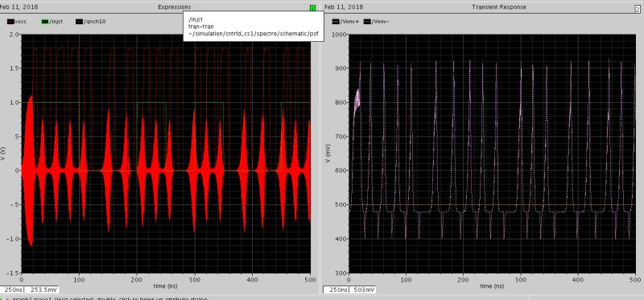Select the /injct trace legend entry

(52, 22)
